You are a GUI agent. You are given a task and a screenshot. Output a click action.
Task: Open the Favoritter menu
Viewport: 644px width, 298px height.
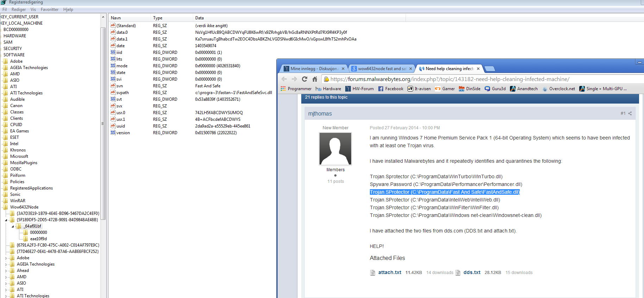[50, 10]
